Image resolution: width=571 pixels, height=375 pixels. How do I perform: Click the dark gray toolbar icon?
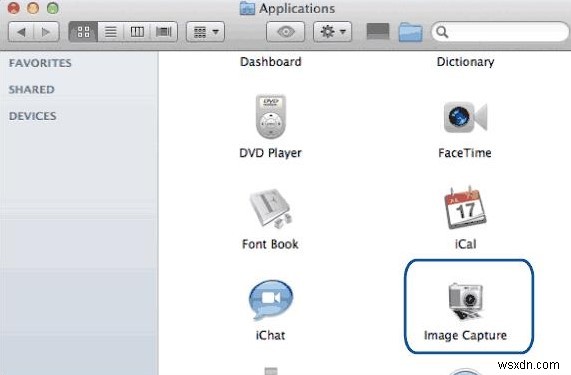tap(378, 31)
